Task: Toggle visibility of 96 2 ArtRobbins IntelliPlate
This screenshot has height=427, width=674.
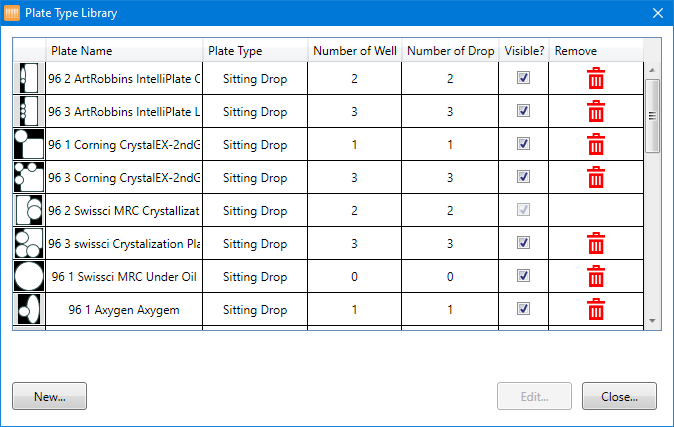Action: (523, 78)
